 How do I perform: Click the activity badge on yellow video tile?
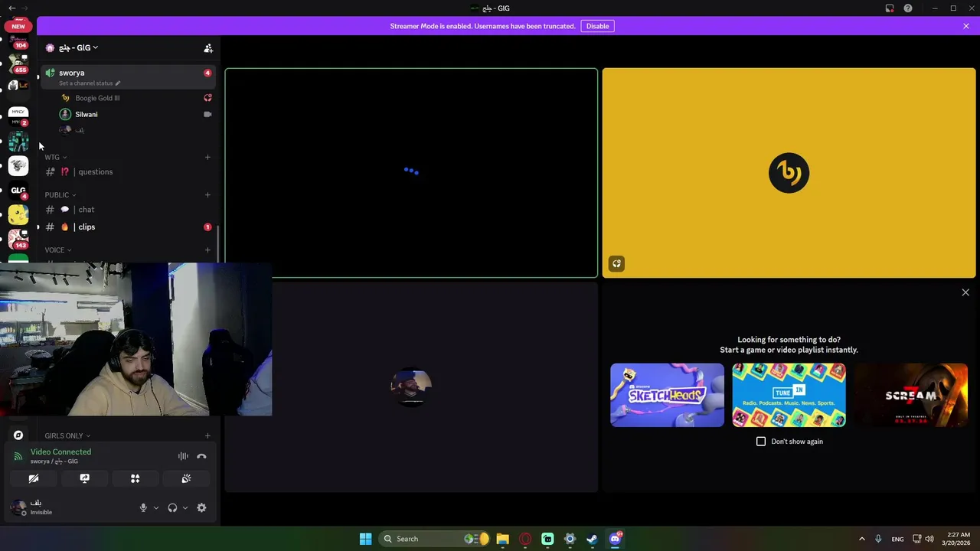[x=616, y=264]
